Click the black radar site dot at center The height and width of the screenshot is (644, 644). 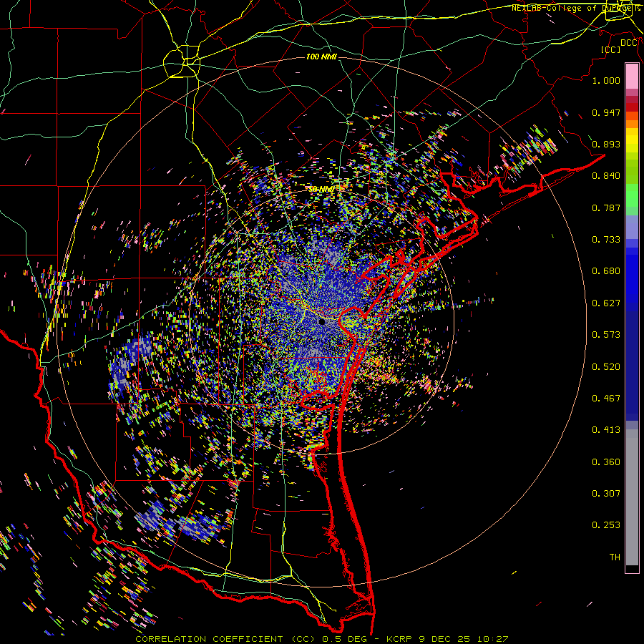322,321
